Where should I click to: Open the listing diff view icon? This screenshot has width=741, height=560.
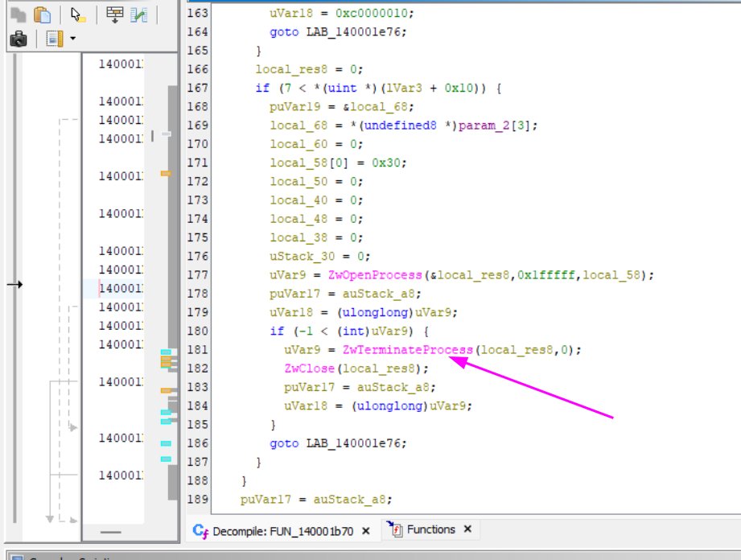point(139,14)
